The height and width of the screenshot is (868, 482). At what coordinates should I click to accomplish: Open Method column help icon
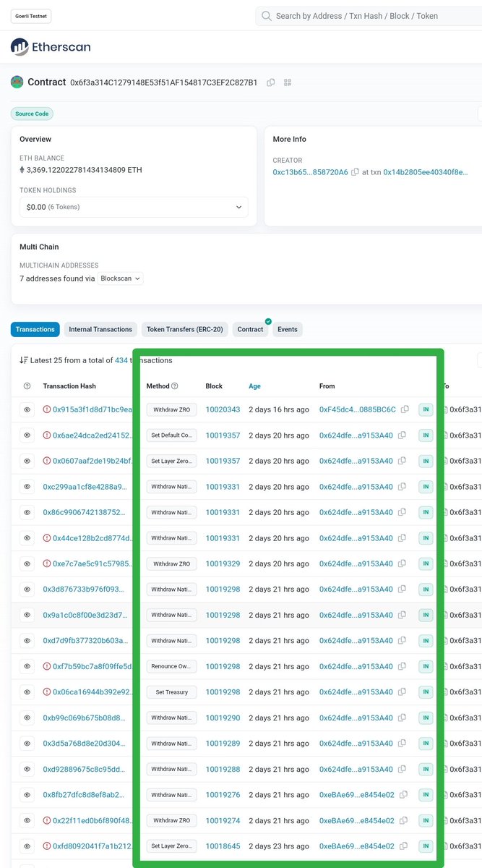coord(174,386)
